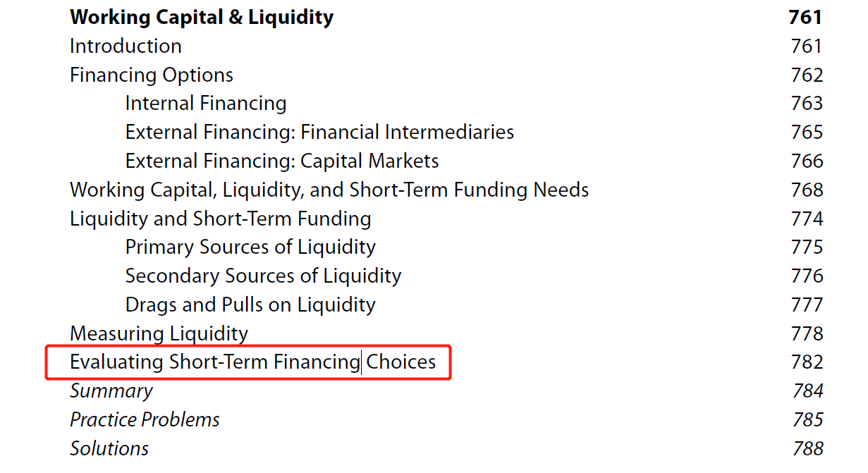This screenshot has height=473, width=868.
Task: Go to Drags and Pulls on Liquidity
Action: 250,305
